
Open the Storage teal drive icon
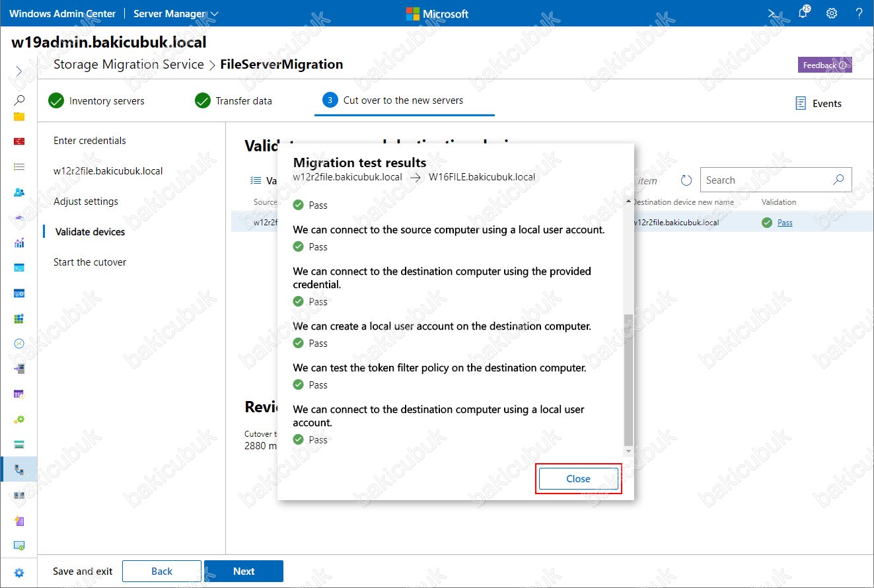click(19, 444)
